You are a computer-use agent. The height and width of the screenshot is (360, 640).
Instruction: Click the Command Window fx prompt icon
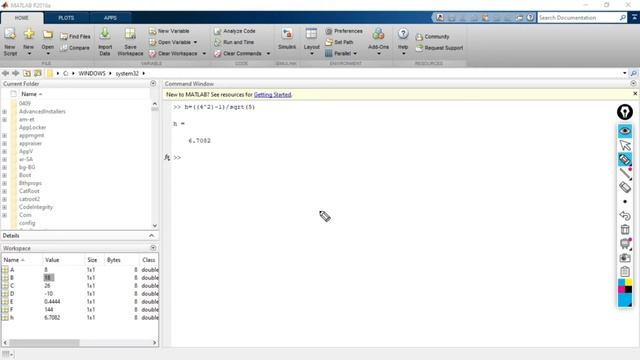167,158
